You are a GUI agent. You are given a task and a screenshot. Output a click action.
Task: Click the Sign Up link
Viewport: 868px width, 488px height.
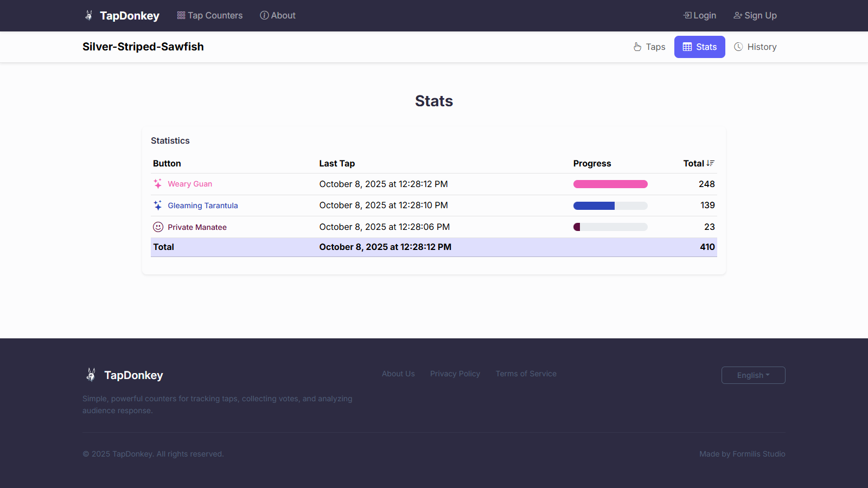755,15
